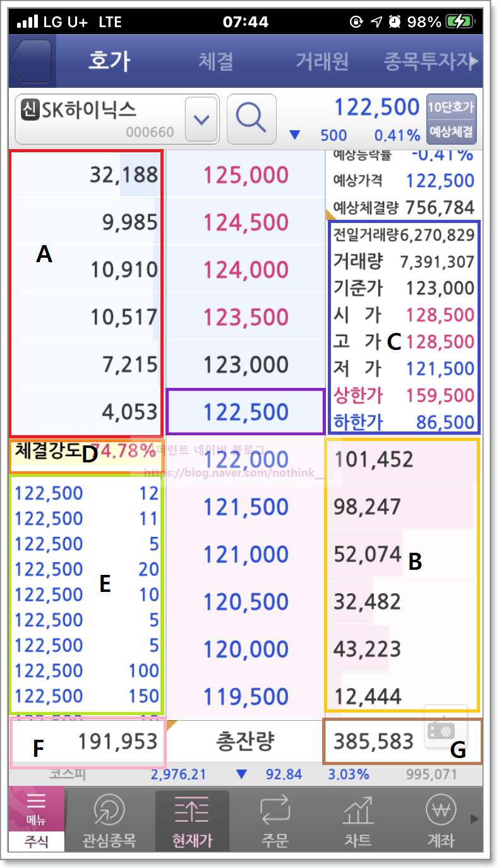The width and height of the screenshot is (499, 868).
Task: Select the 124,500 ask price
Action: 244,222
